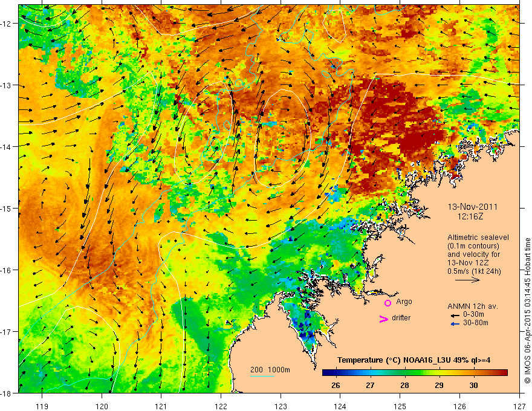
Task: Click the '0-30m' depth label
Action: click(x=473, y=314)
